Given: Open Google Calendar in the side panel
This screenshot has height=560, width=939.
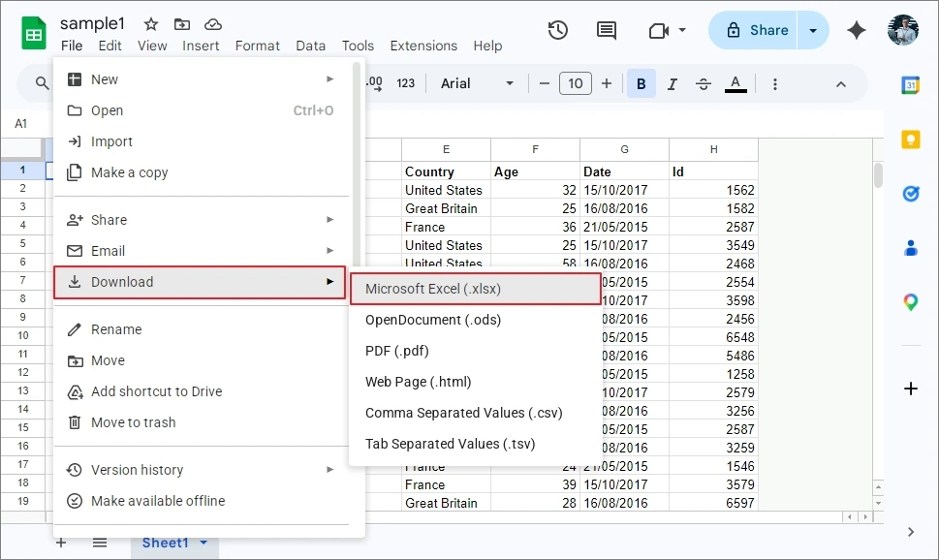Looking at the screenshot, I should point(910,85).
